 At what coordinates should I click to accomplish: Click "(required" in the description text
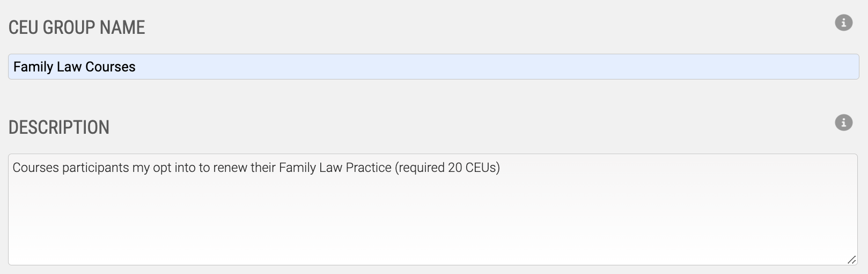(420, 168)
